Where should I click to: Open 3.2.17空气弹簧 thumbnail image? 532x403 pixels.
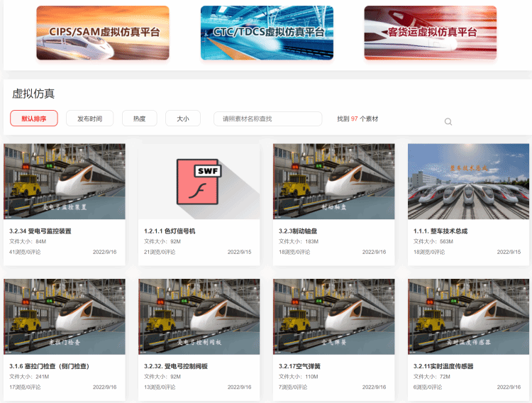pos(334,316)
